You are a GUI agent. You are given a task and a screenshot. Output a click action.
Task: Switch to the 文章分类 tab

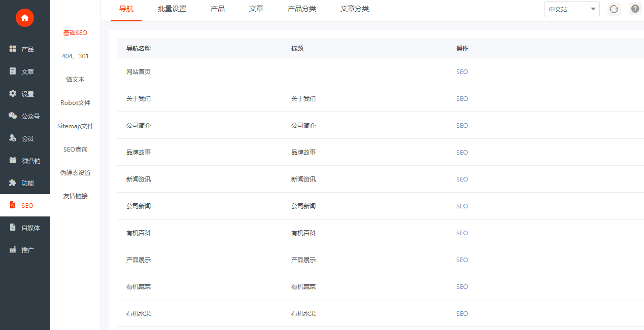tap(355, 9)
